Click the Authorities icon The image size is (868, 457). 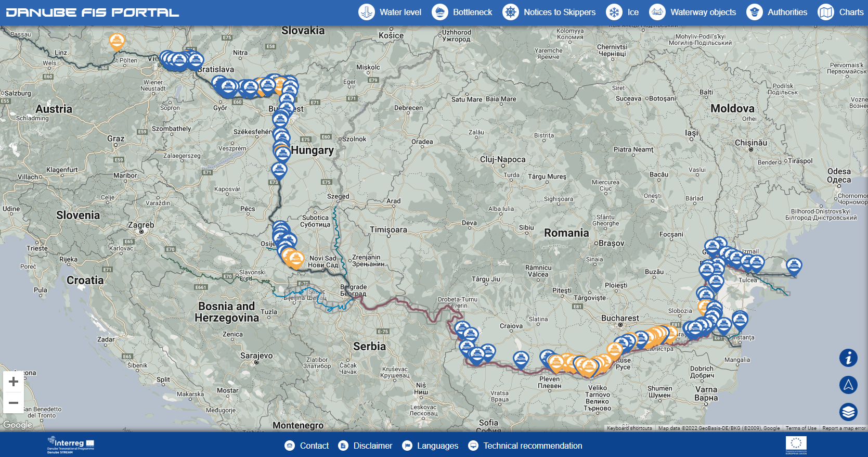click(755, 12)
